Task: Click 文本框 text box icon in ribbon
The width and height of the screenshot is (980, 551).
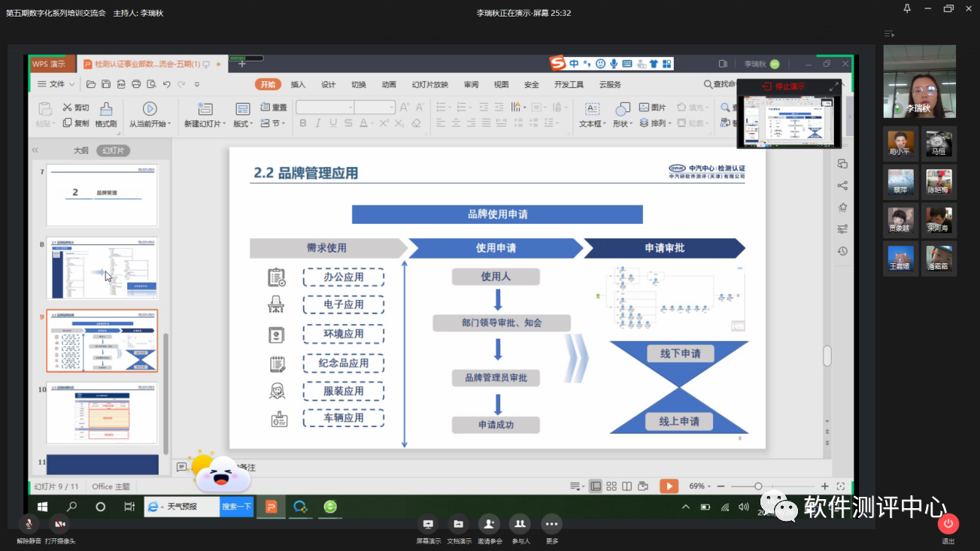Action: click(592, 109)
